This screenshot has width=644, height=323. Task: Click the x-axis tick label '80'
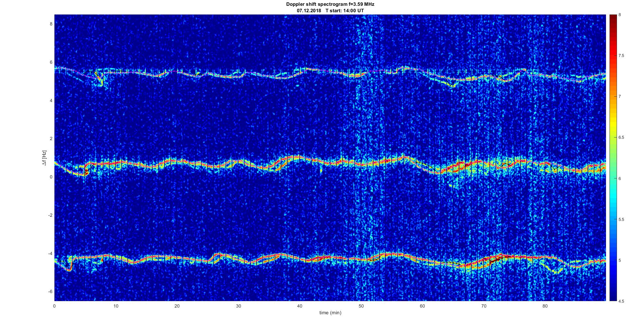(545, 306)
